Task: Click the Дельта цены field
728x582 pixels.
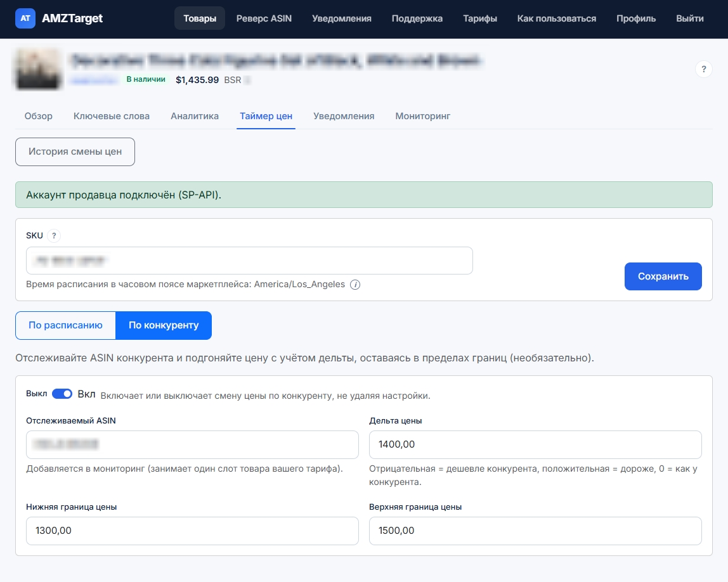Action: click(x=535, y=444)
